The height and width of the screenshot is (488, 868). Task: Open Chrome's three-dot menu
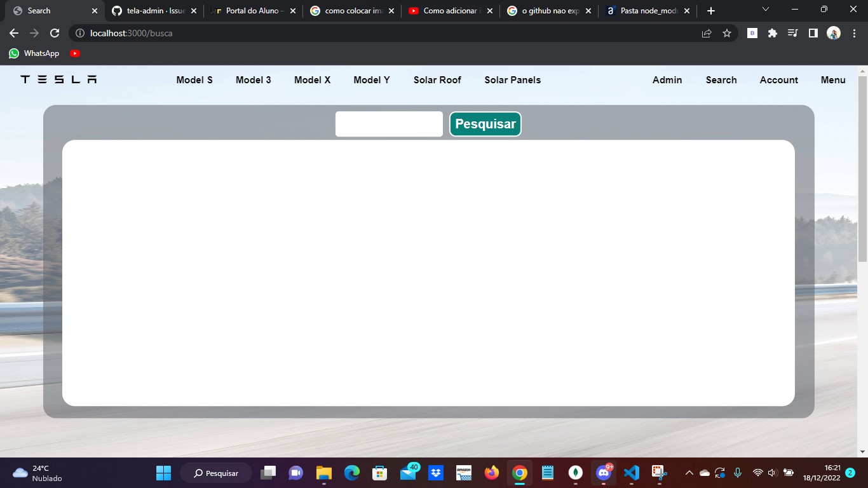point(853,33)
